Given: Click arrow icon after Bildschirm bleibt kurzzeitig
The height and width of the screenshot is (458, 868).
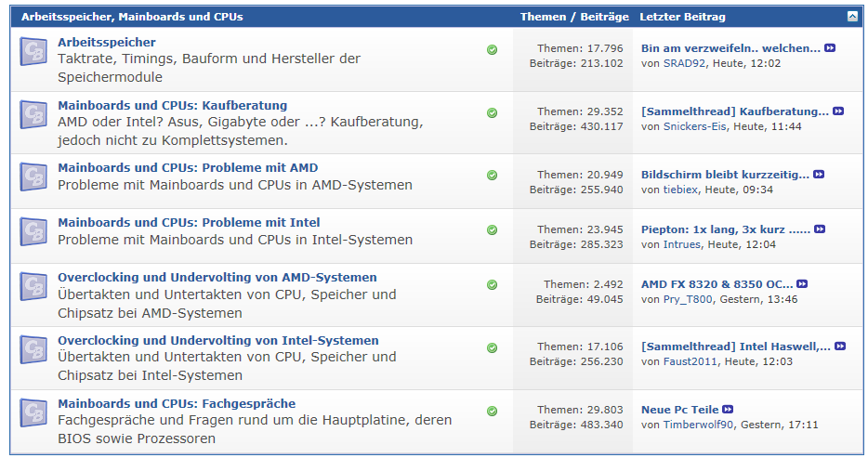Looking at the screenshot, I should click(x=819, y=175).
